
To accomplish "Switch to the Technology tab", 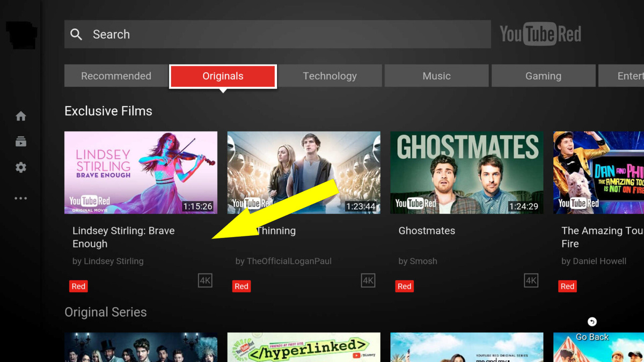I will (x=330, y=76).
